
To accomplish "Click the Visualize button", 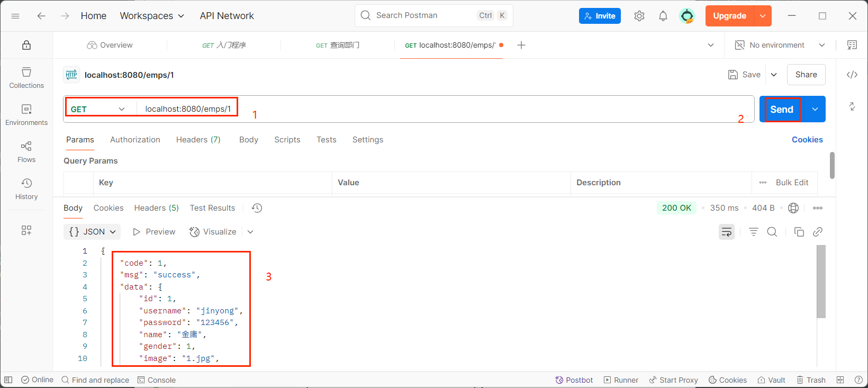I will [213, 232].
